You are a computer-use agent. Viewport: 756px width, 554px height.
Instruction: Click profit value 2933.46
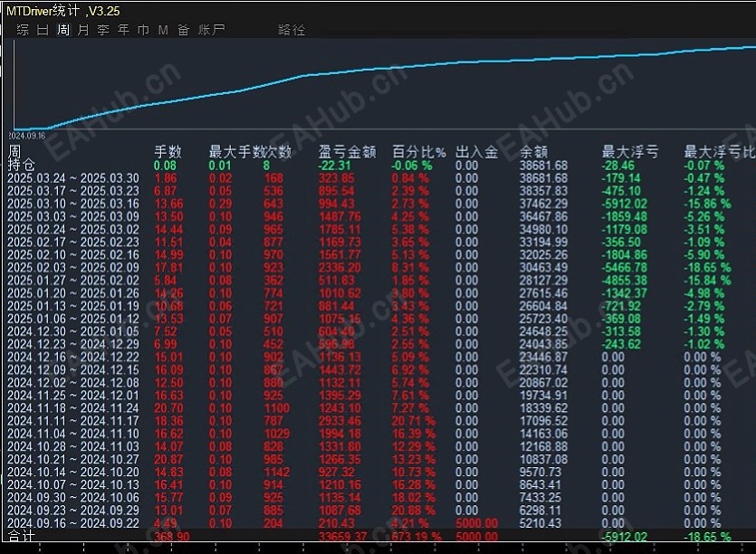tap(340, 421)
